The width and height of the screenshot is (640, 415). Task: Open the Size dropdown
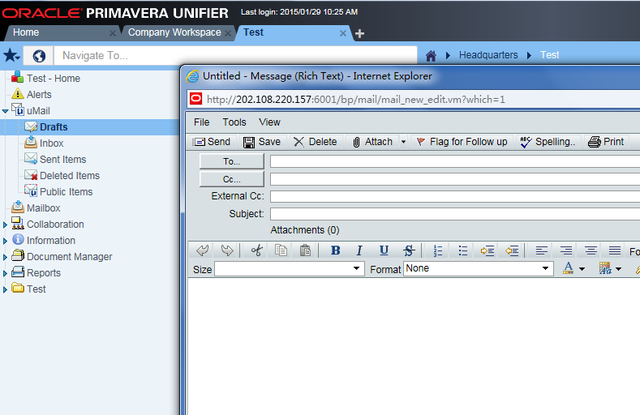point(289,269)
